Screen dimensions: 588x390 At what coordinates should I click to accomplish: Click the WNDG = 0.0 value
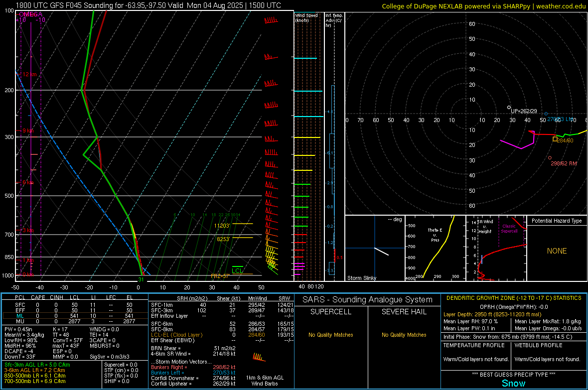104,329
